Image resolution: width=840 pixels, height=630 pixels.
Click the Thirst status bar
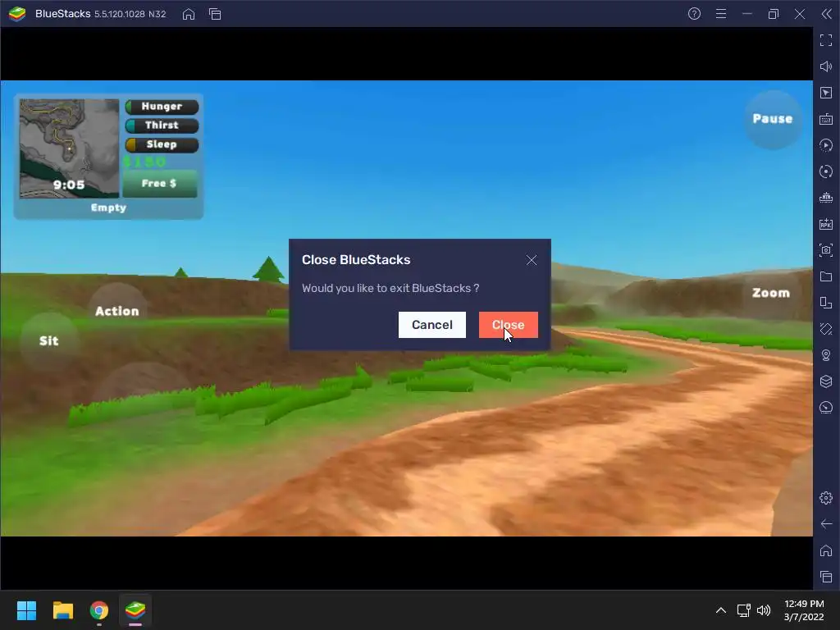pos(162,126)
